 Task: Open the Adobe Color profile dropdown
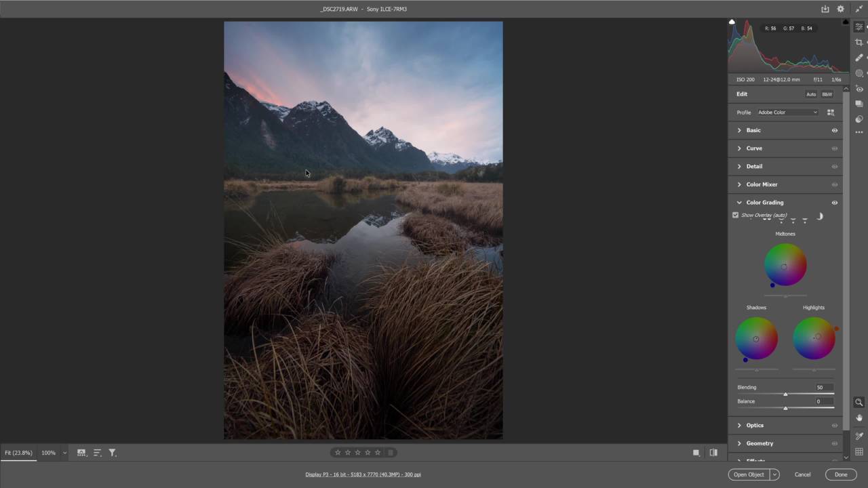pos(787,113)
